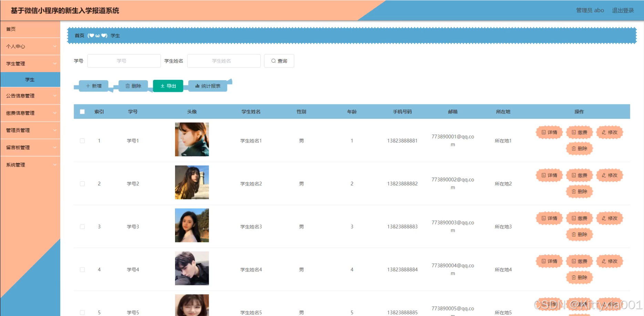Open 详情 for 学生姓名1 row
Image resolution: width=644 pixels, height=316 pixels.
[549, 132]
